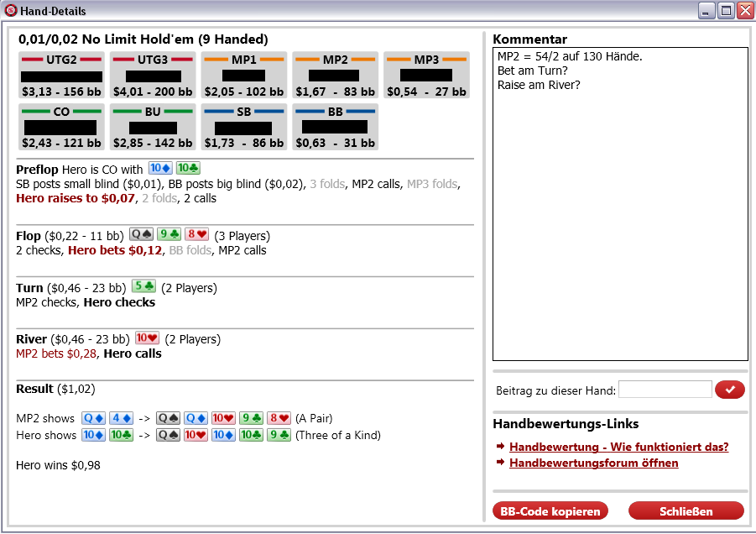Click BB-Code kopieren button

click(550, 511)
